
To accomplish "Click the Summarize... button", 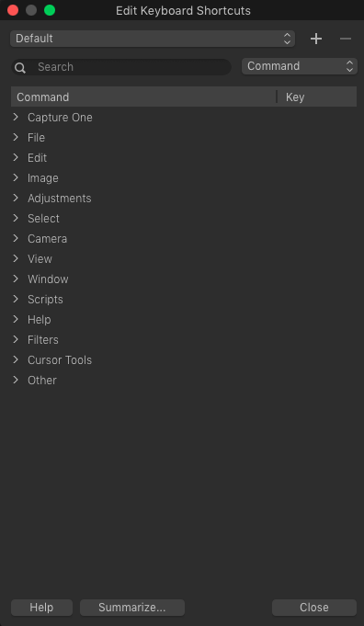I will tap(132, 608).
